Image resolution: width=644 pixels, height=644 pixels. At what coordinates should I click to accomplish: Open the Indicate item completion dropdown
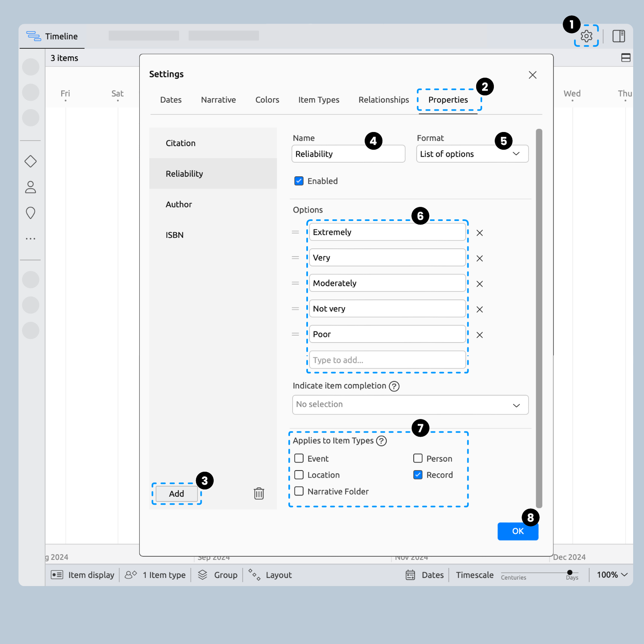click(x=410, y=405)
